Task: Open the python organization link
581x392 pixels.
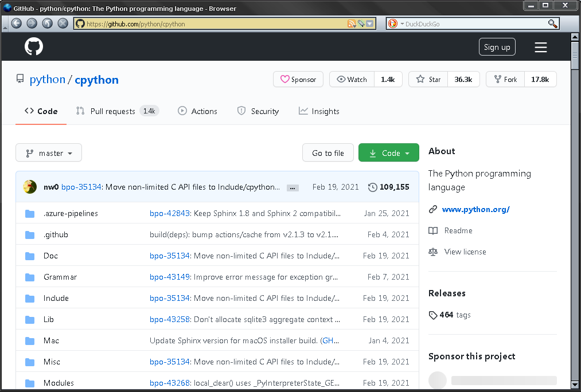Action: (x=48, y=80)
